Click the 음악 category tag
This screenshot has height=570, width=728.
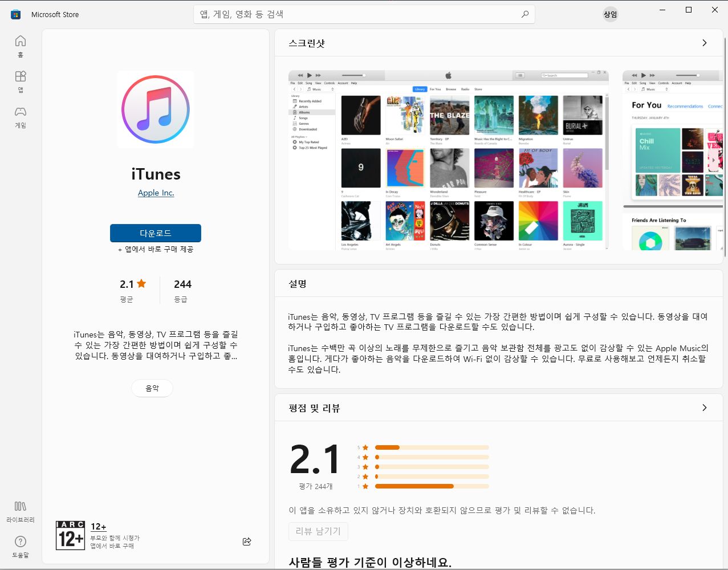tap(152, 388)
